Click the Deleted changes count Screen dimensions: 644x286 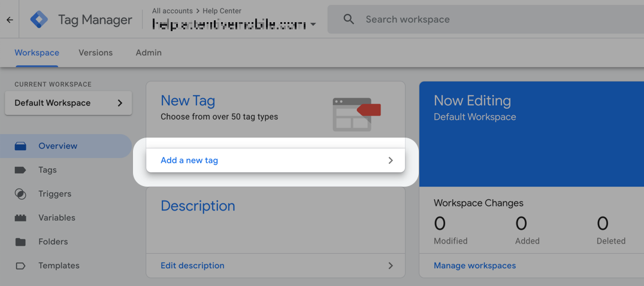pos(603,224)
